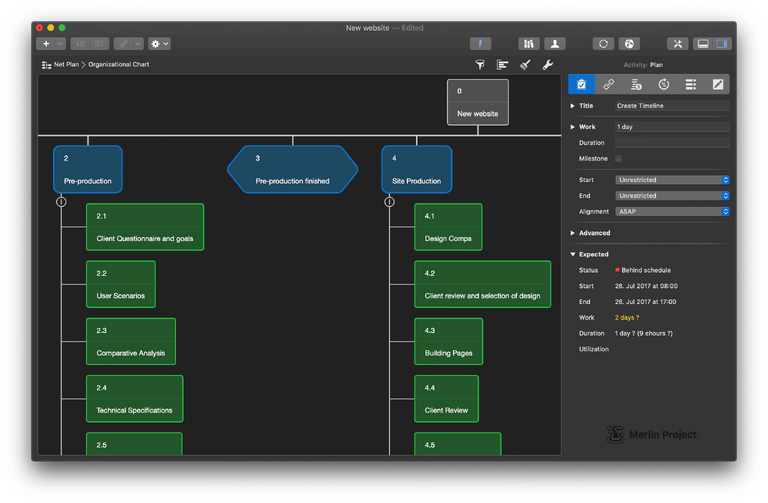
Task: Open the grouping list icon
Action: (x=502, y=65)
